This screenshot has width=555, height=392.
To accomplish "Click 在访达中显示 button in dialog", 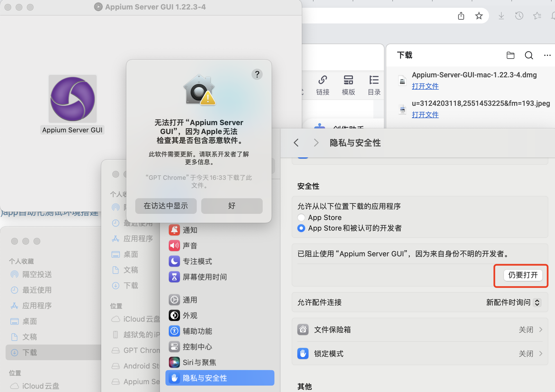I will coord(166,206).
